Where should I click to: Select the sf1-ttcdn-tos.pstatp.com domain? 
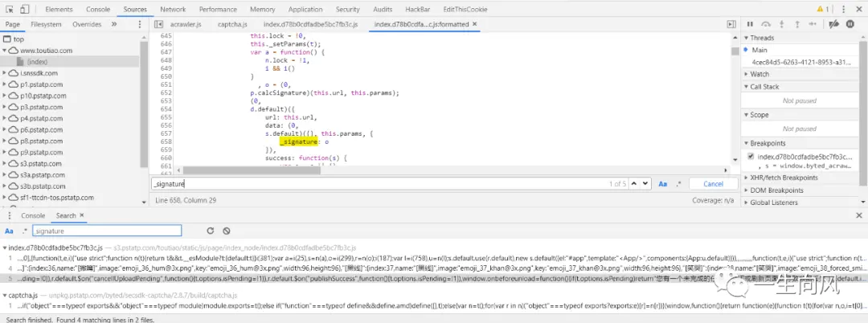point(57,198)
